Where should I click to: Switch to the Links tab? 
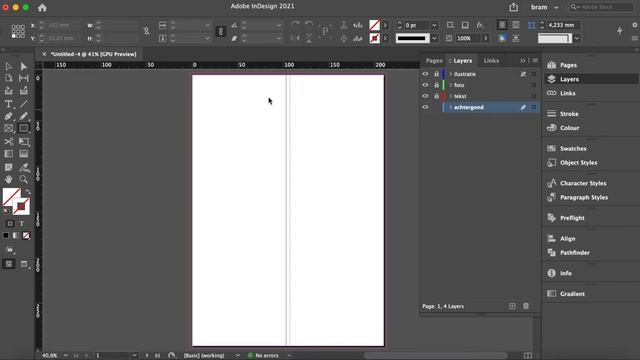pos(491,60)
